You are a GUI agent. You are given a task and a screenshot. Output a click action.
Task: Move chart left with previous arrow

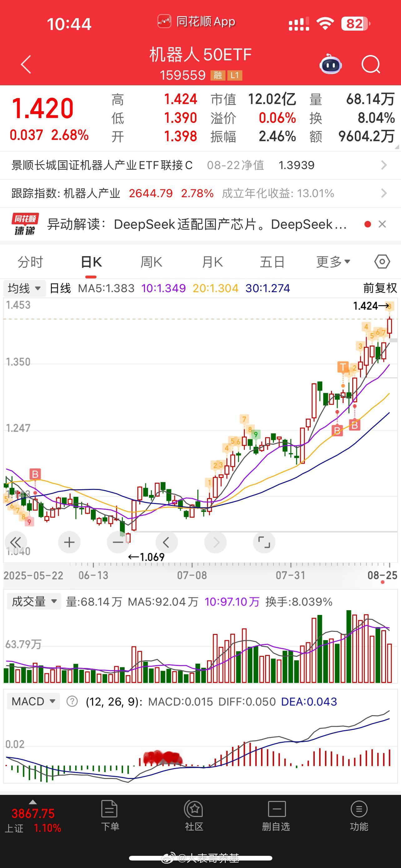click(x=166, y=542)
